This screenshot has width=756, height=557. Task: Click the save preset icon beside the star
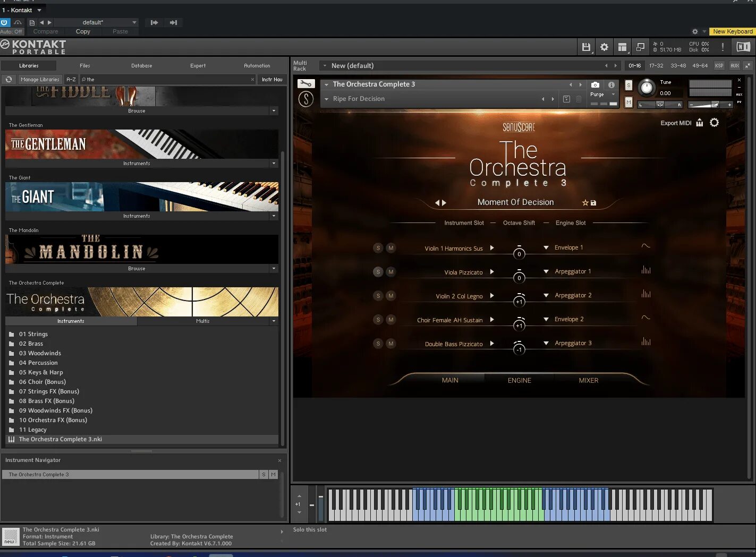point(593,203)
